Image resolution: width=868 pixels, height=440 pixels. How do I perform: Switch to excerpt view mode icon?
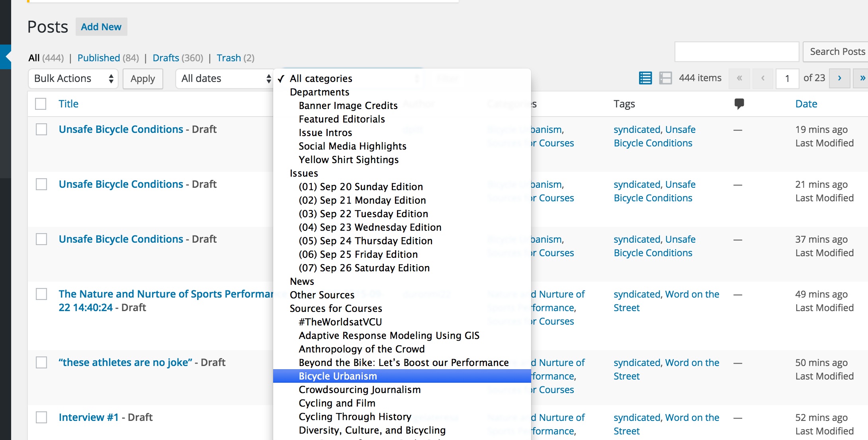click(x=665, y=78)
